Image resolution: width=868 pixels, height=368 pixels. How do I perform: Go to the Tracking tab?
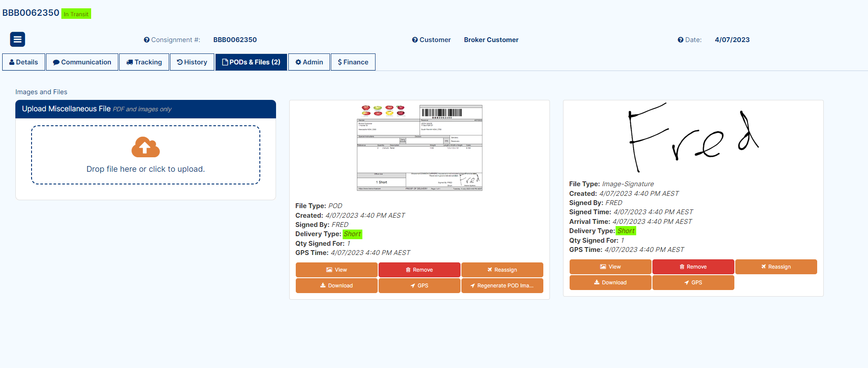[x=144, y=62]
